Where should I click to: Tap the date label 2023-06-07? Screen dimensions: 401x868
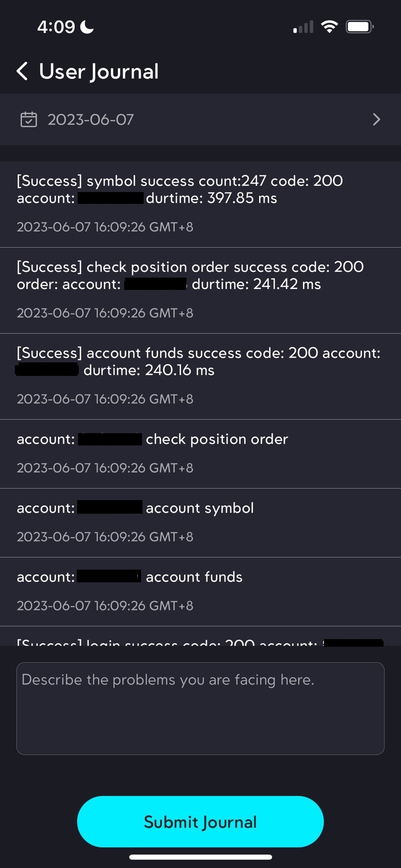(90, 120)
